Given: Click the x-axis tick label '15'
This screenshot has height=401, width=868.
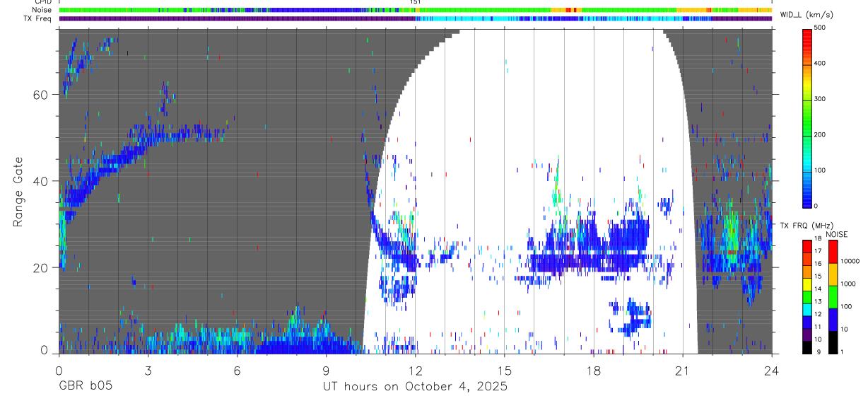Looking at the screenshot, I should (504, 370).
